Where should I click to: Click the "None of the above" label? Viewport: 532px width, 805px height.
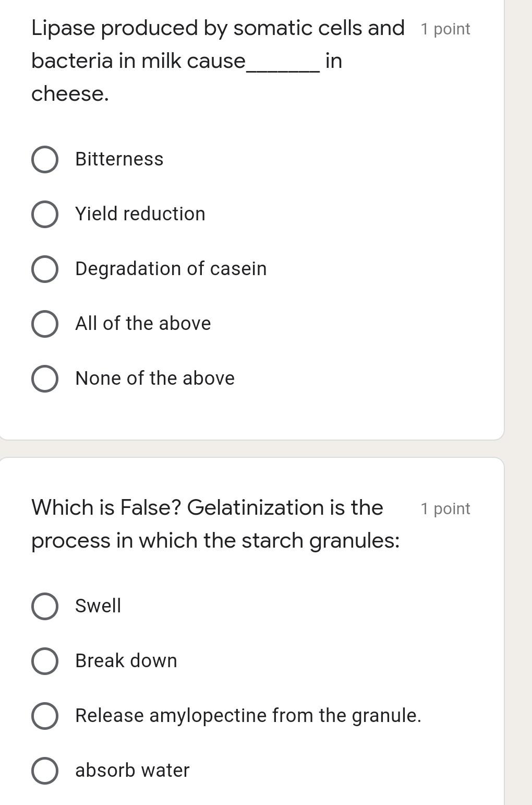point(155,378)
